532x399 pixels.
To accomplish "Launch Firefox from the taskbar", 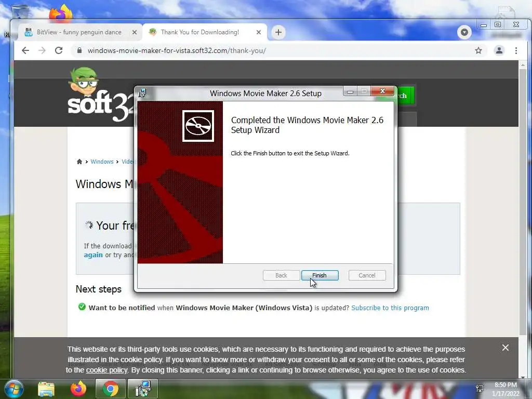I will [78, 389].
